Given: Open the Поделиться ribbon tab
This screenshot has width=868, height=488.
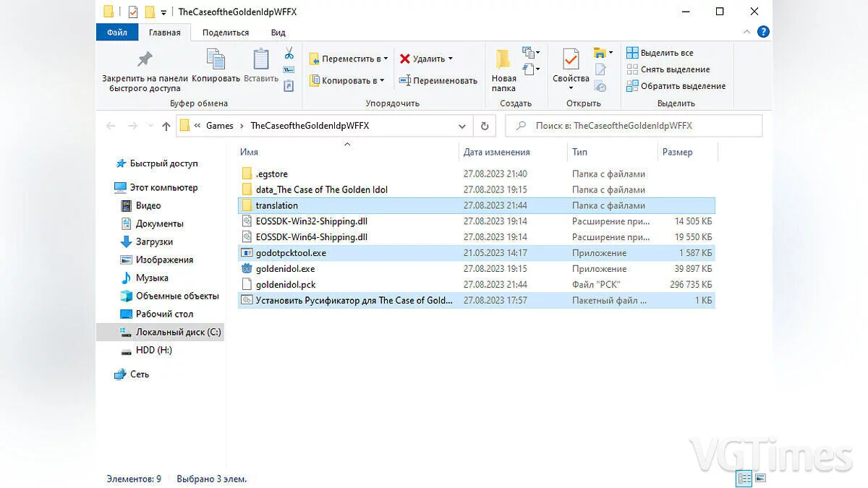Looking at the screenshot, I should click(x=226, y=33).
